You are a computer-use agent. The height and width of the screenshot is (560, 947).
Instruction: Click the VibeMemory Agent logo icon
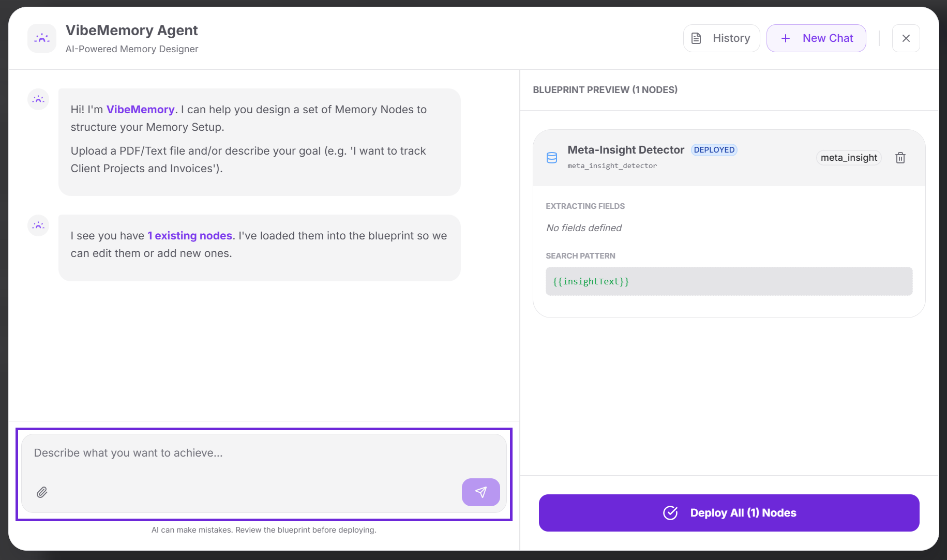tap(42, 38)
